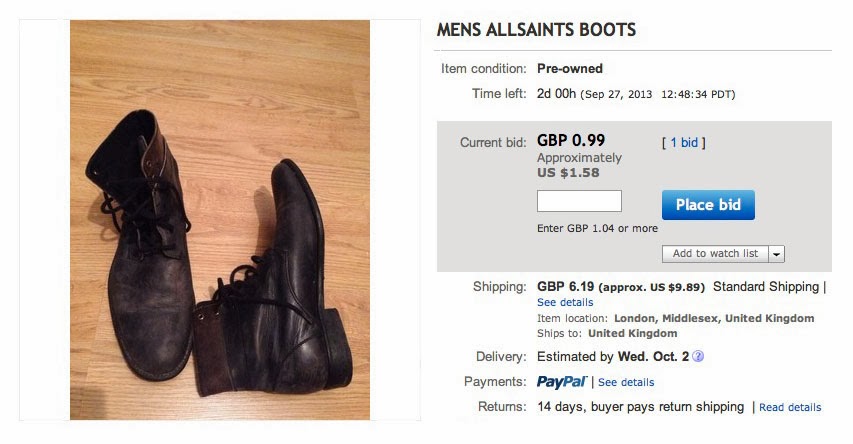Click the MENS ALLSAINTS BOOTS title
The width and height of the screenshot is (853, 444).
[536, 30]
